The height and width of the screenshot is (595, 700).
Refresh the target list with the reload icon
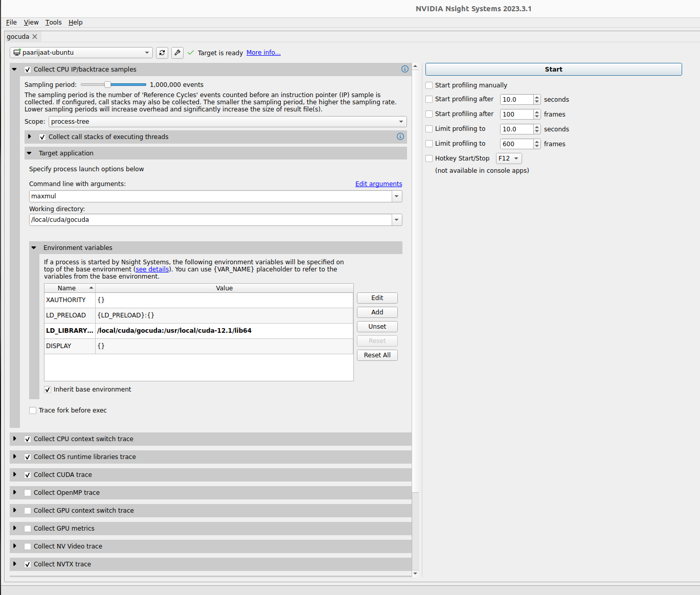(x=162, y=53)
